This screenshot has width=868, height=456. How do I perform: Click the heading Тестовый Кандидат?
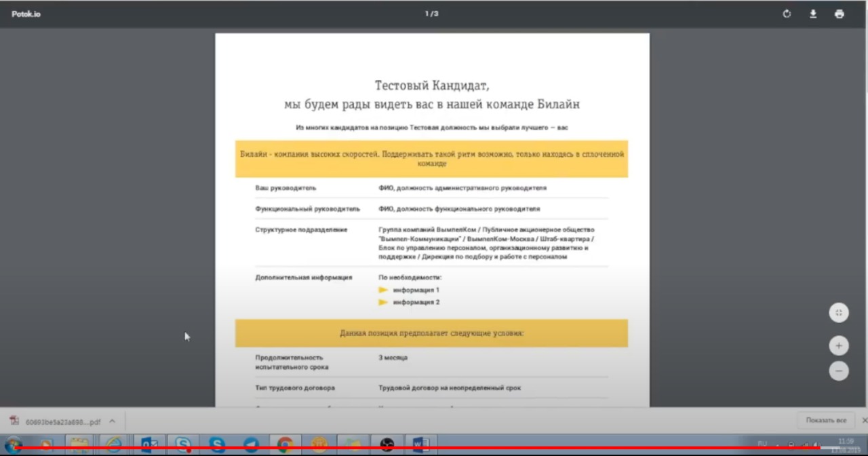point(432,86)
